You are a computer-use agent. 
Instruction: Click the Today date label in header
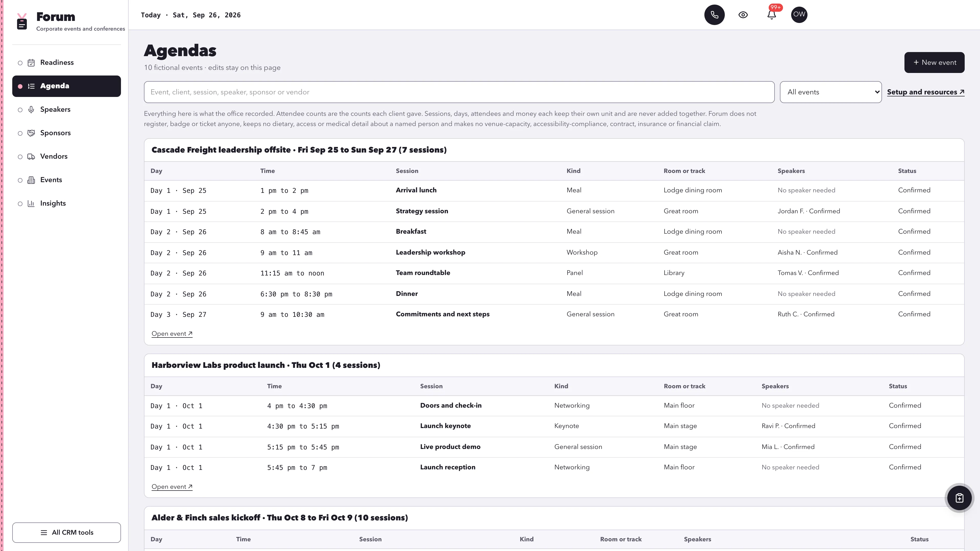point(191,15)
